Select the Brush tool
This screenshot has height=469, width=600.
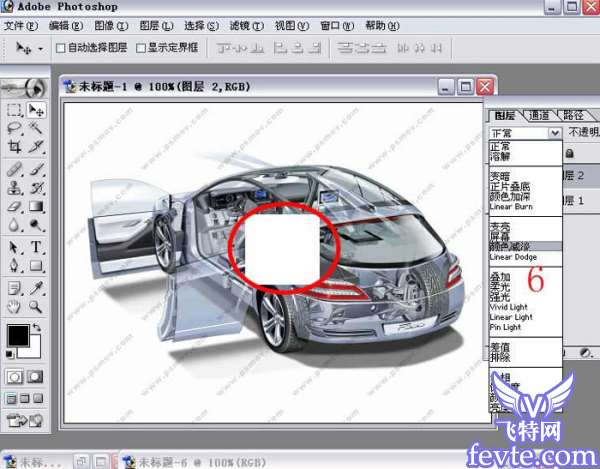[x=36, y=169]
